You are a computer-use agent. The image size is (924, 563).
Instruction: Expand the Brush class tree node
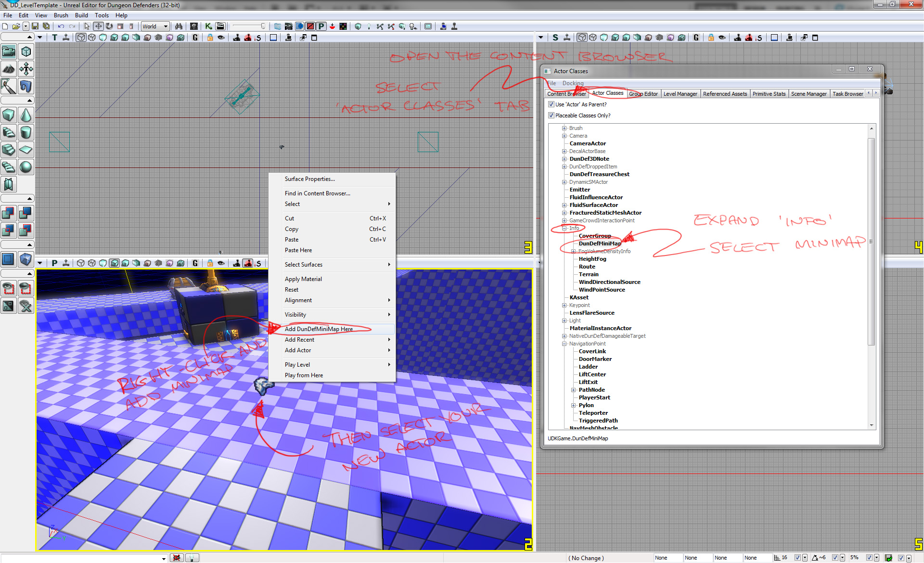coord(564,128)
